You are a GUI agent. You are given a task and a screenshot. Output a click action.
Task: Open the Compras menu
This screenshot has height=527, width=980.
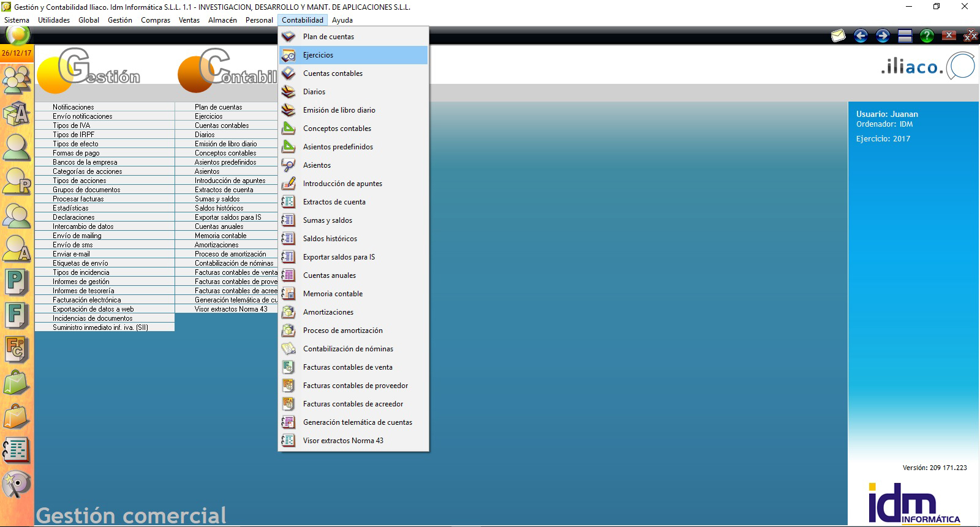tap(156, 20)
